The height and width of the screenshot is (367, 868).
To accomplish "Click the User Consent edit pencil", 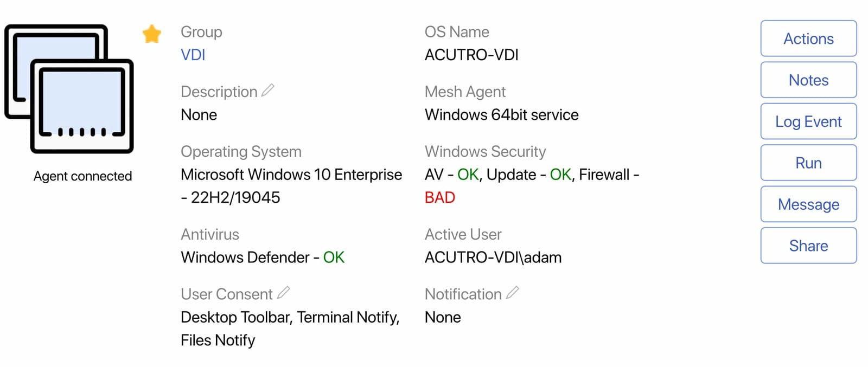I will point(283,293).
